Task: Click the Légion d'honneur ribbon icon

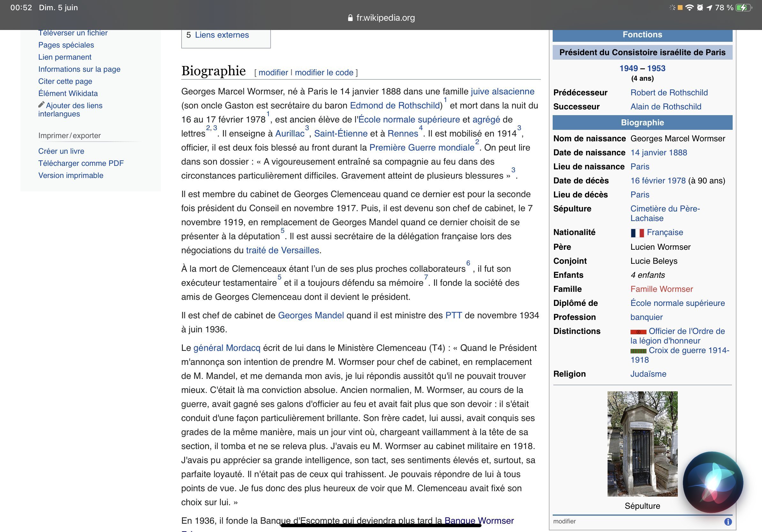Action: point(638,332)
